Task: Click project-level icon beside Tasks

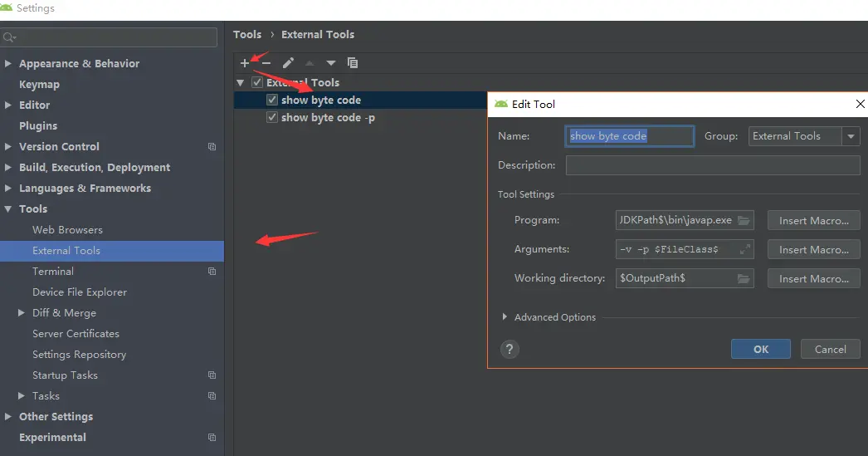Action: tap(212, 396)
